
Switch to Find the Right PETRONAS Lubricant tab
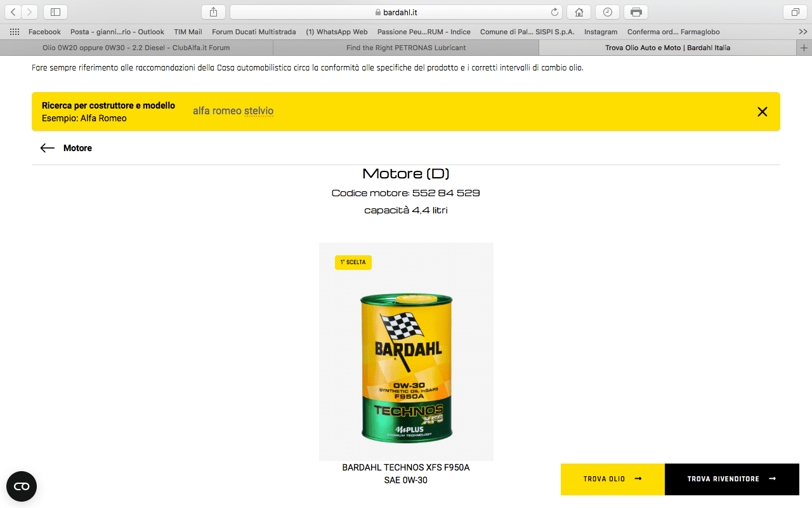pyautogui.click(x=406, y=48)
